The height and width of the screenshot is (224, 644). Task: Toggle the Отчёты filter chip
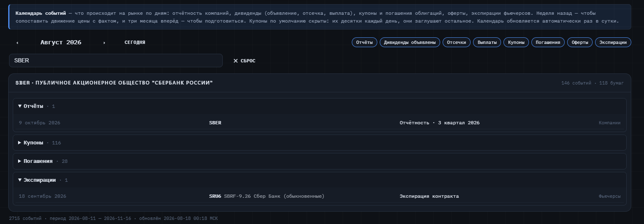click(x=364, y=42)
